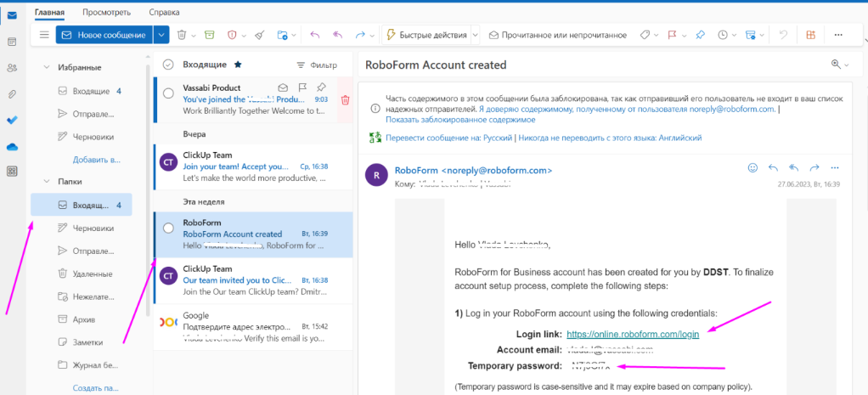The image size is (868, 395).
Task: Click Reply all icon in message header
Action: coord(794,167)
